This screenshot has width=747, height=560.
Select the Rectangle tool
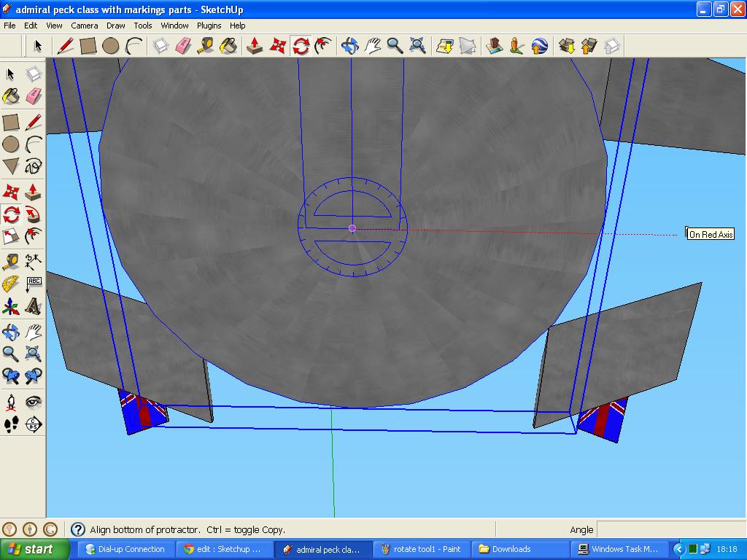pos(10,122)
